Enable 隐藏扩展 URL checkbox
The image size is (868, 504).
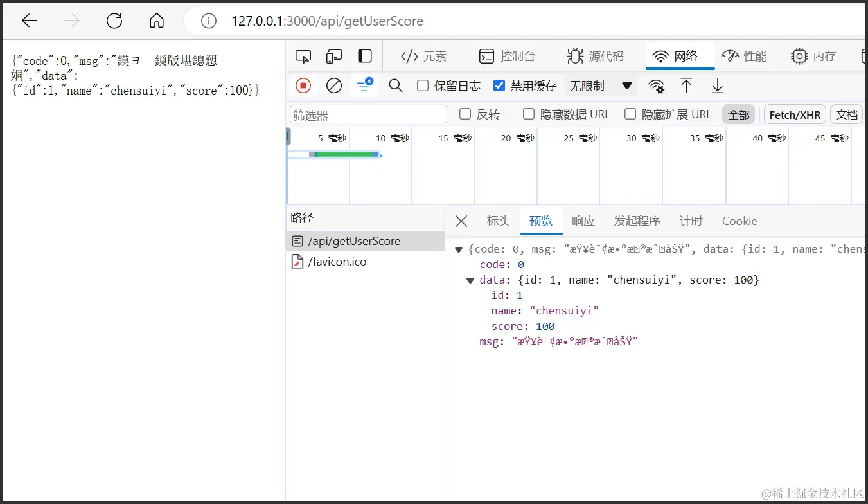[630, 114]
